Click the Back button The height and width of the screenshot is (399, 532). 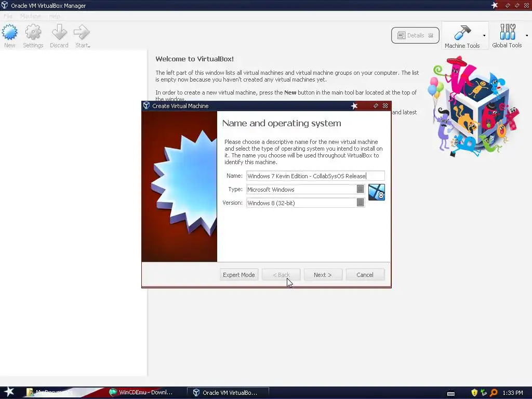[x=281, y=275]
